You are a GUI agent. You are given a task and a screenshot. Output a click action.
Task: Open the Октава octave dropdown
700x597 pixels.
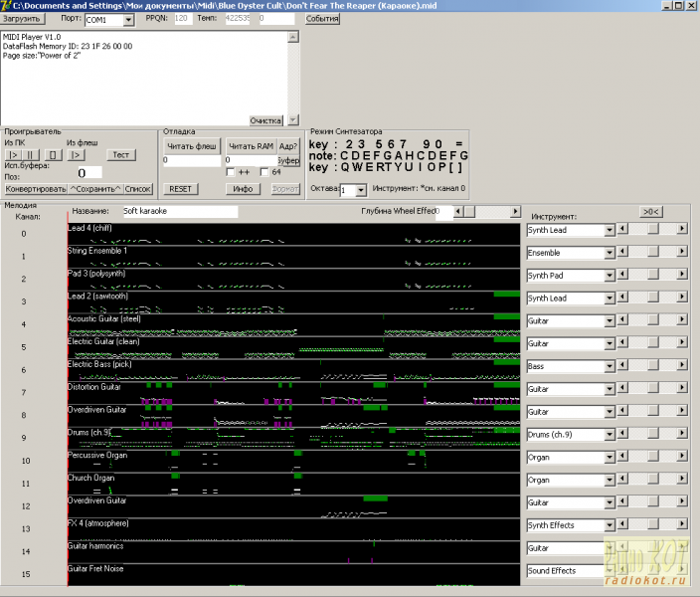pyautogui.click(x=361, y=190)
